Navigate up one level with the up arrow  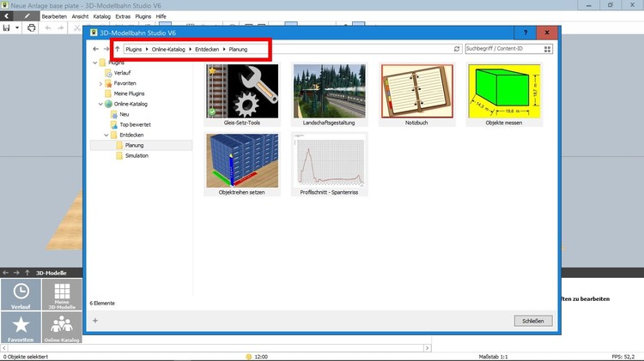pyautogui.click(x=117, y=50)
